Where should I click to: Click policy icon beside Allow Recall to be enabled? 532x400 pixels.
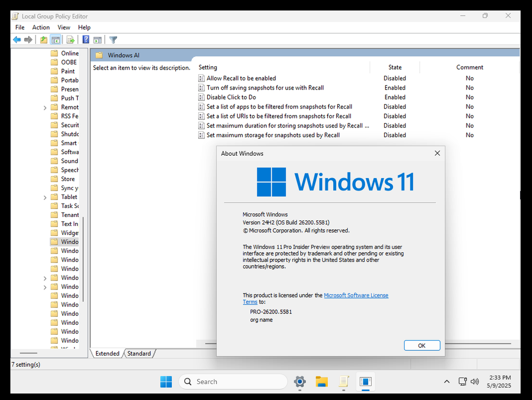click(x=201, y=78)
